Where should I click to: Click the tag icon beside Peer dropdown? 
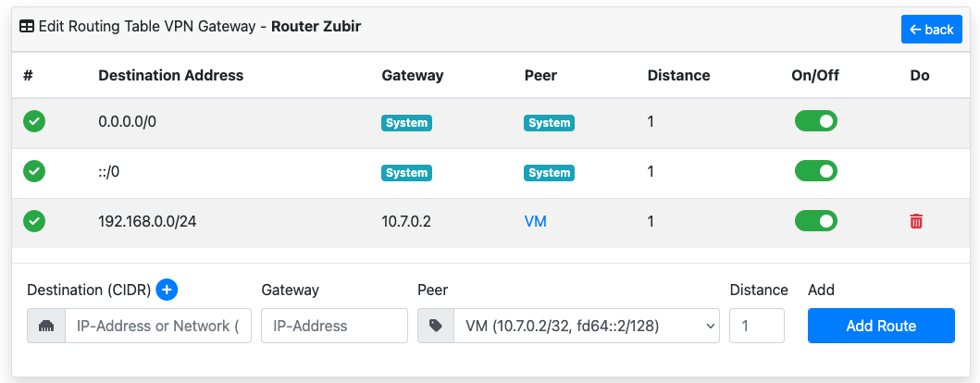point(436,326)
